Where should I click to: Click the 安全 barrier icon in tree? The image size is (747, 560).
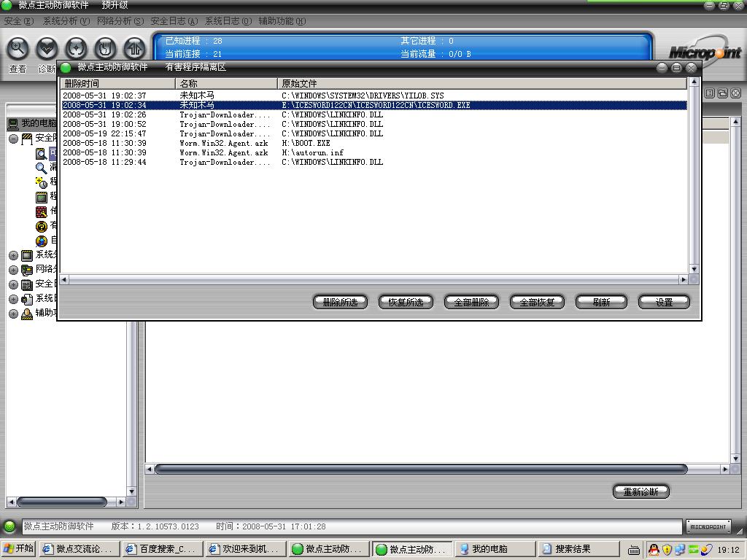27,139
